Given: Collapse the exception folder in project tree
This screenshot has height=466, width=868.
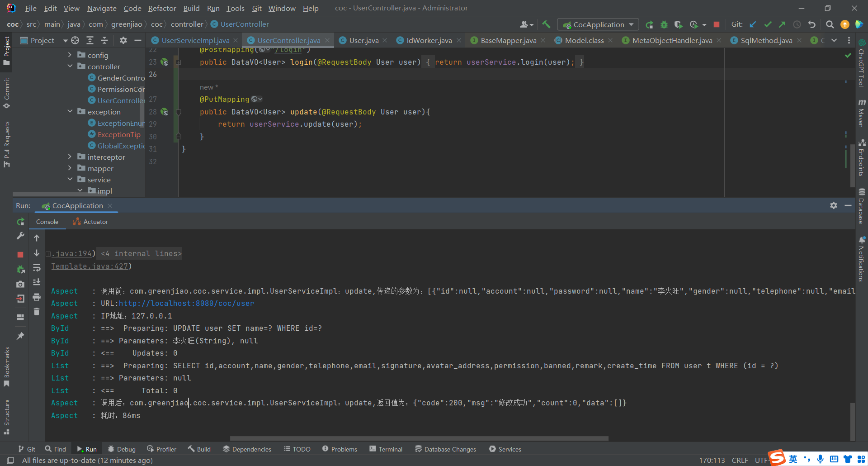Looking at the screenshot, I should tap(70, 112).
